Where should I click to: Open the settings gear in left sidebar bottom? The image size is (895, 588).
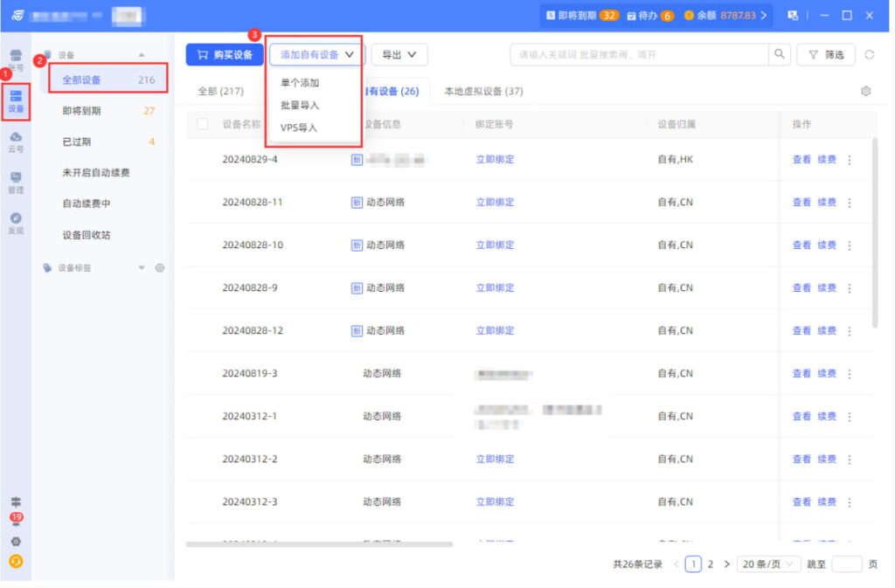click(16, 541)
